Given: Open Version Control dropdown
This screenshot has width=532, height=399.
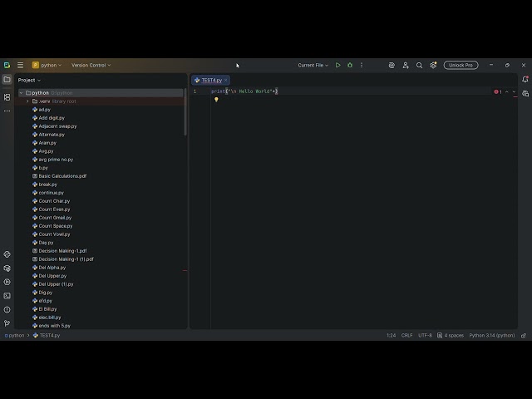Looking at the screenshot, I should [x=91, y=65].
